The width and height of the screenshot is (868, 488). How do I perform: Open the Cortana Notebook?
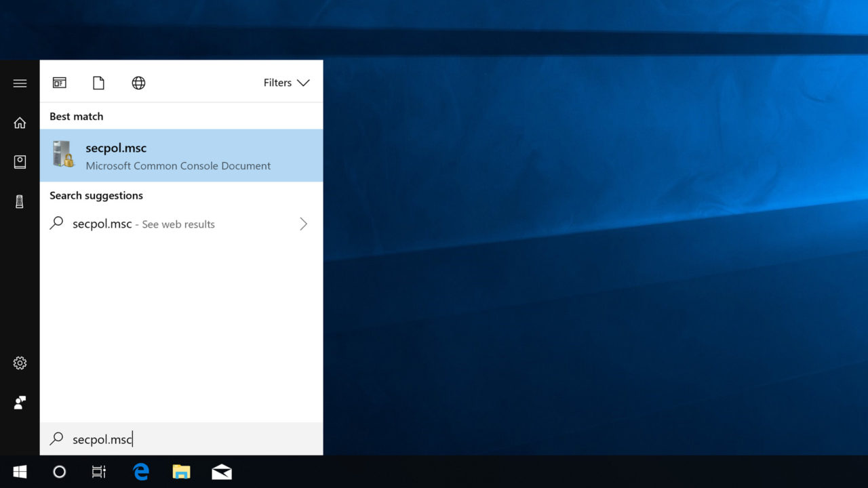pos(20,162)
